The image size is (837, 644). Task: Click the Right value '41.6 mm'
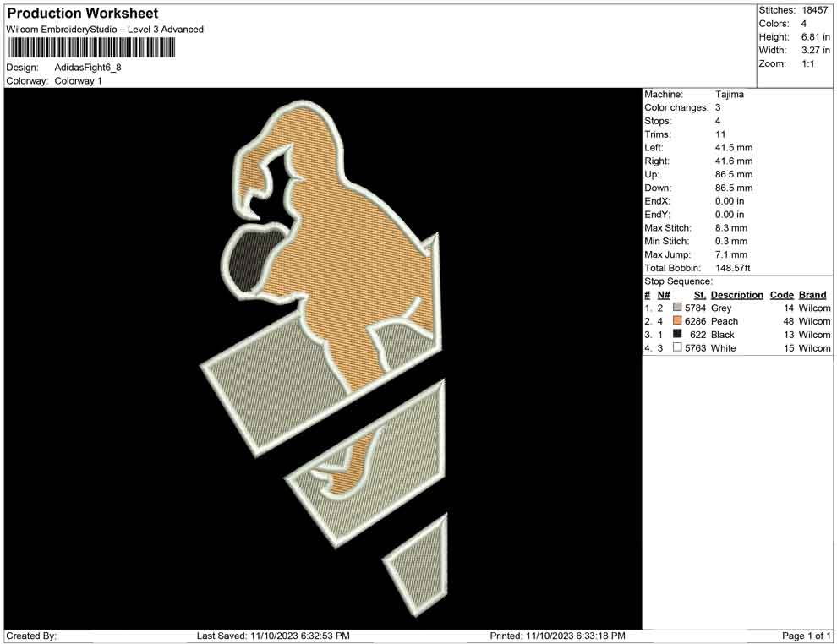pyautogui.click(x=734, y=161)
